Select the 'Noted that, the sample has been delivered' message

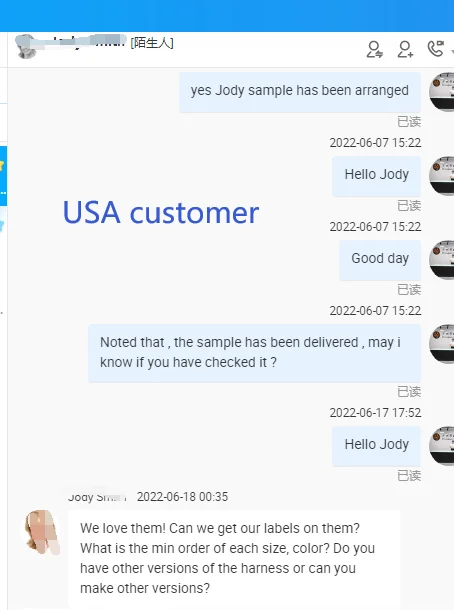point(254,353)
